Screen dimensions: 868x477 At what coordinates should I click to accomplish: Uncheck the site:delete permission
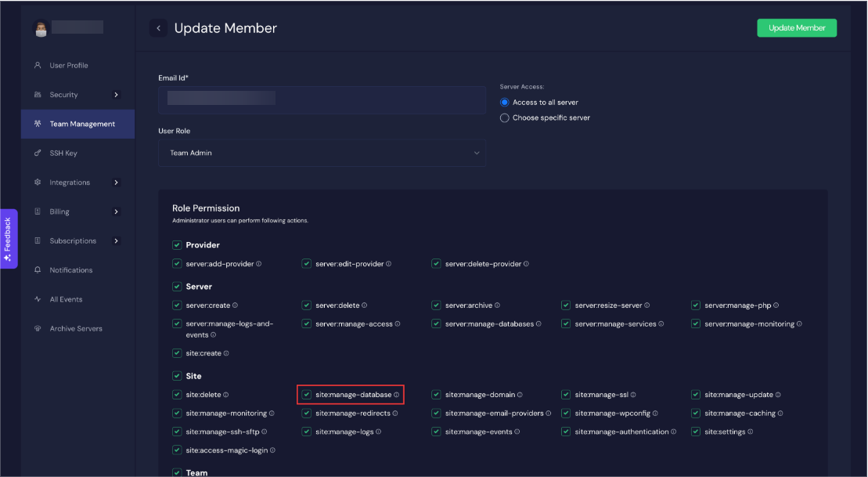tap(176, 394)
